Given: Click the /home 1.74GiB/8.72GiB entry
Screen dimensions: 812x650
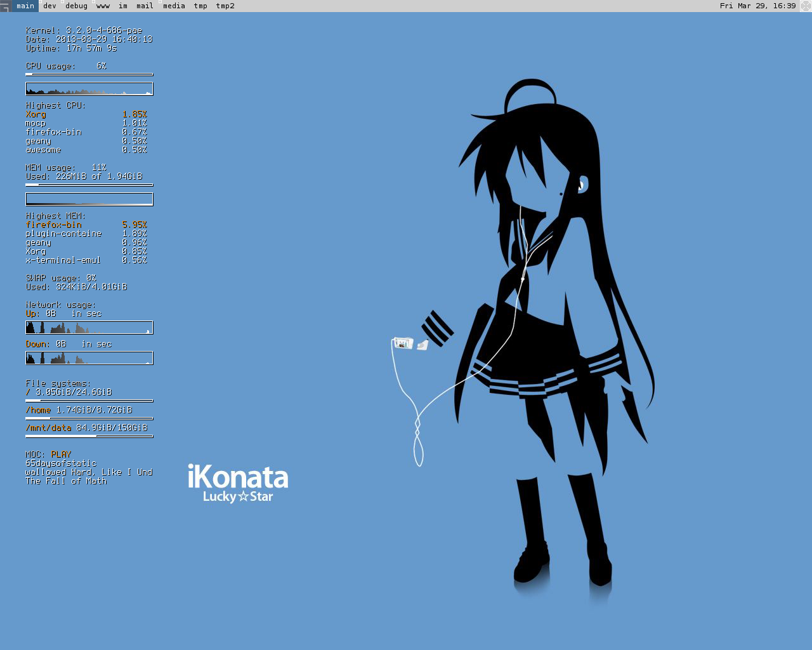Looking at the screenshot, I should 79,410.
